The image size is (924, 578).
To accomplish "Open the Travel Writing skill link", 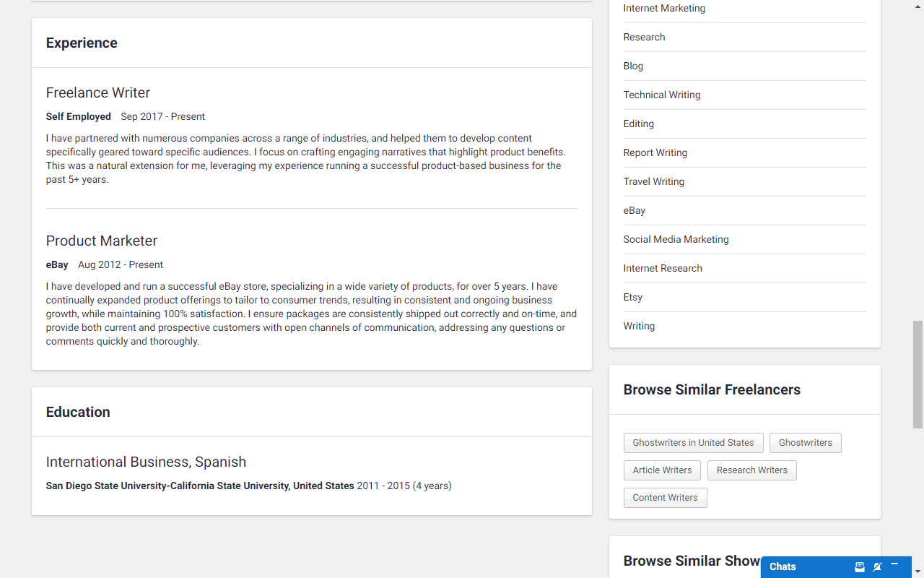I will coord(654,181).
